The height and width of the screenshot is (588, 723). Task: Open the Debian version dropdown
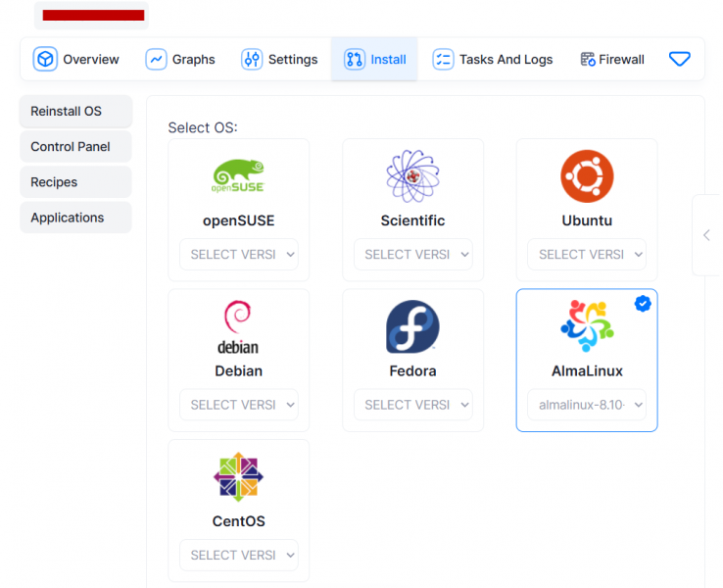point(239,405)
